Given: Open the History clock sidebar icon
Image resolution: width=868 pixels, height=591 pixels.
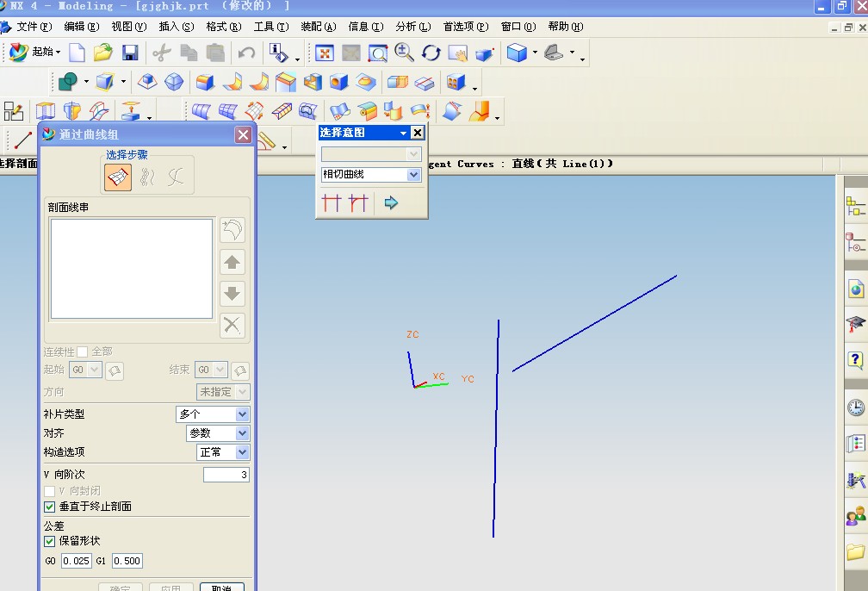Looking at the screenshot, I should pyautogui.click(x=856, y=407).
